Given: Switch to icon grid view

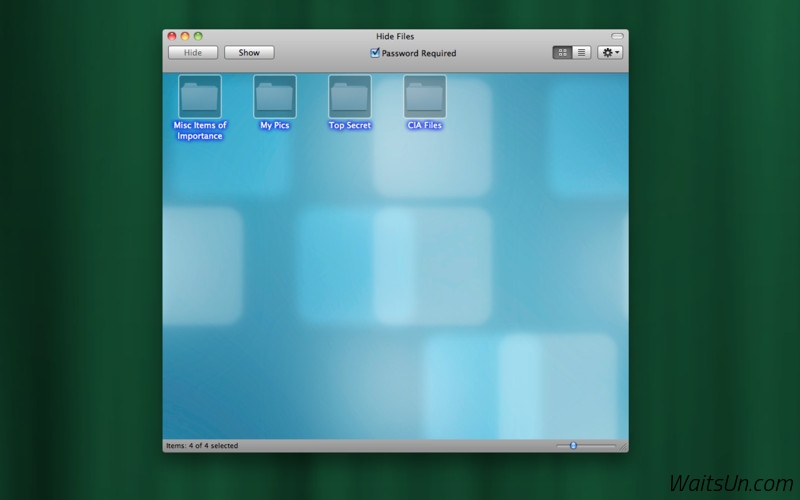Looking at the screenshot, I should pyautogui.click(x=563, y=52).
